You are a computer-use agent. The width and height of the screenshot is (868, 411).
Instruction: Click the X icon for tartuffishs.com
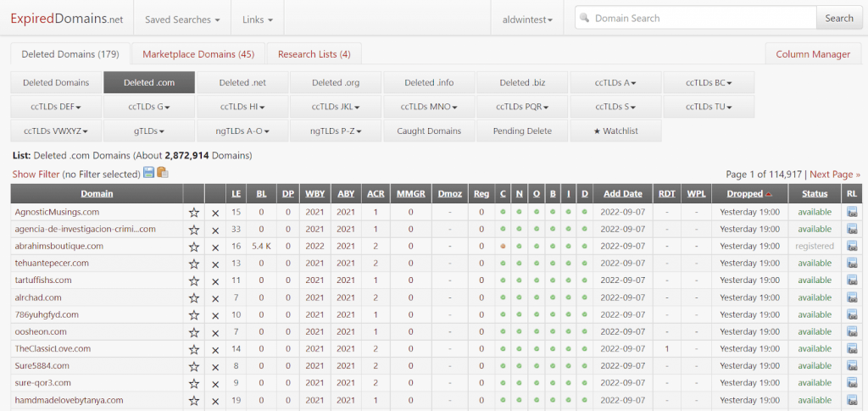[215, 280]
